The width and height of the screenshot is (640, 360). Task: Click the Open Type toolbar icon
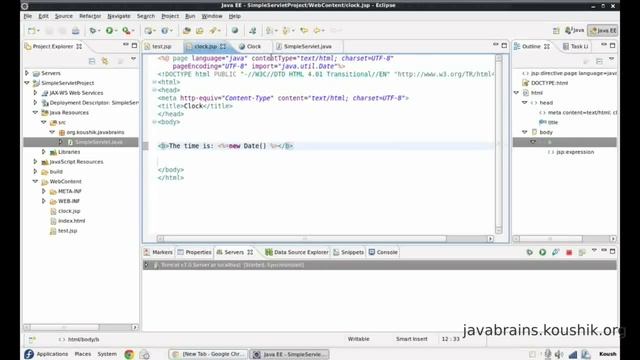[187, 31]
